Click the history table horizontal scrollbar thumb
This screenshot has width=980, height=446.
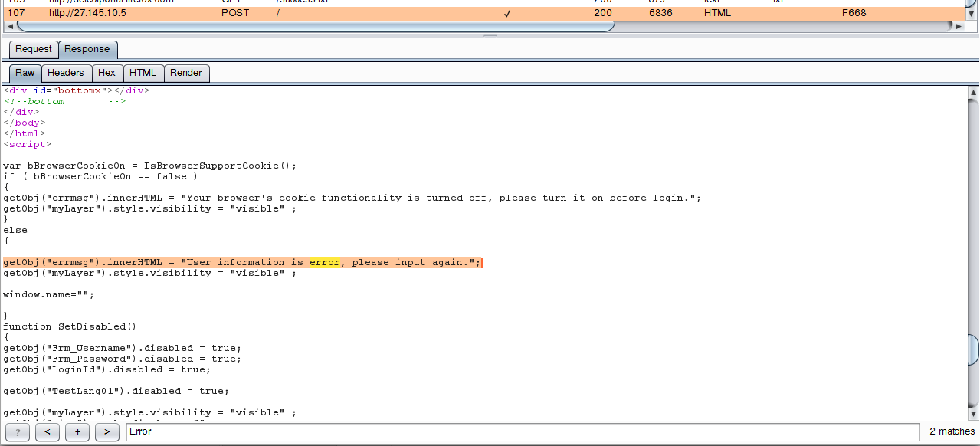coord(314,26)
